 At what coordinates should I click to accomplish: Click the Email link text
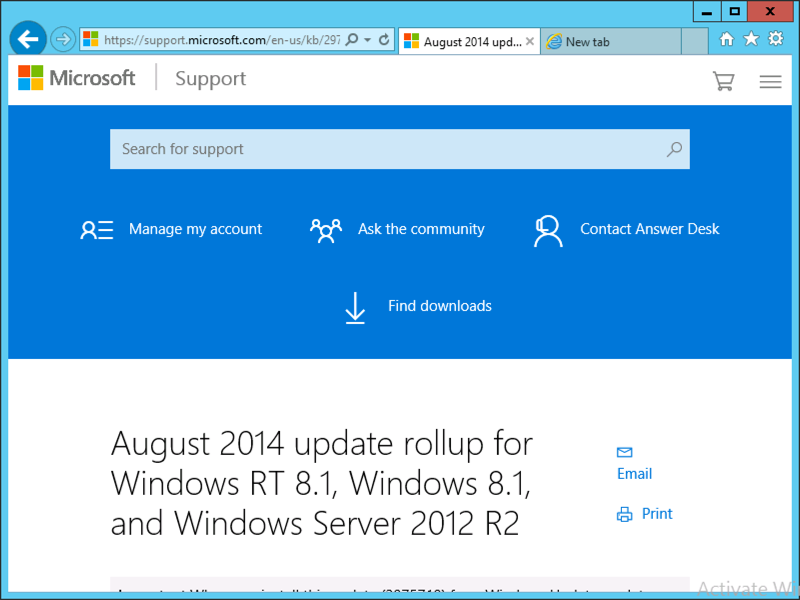pyautogui.click(x=634, y=474)
